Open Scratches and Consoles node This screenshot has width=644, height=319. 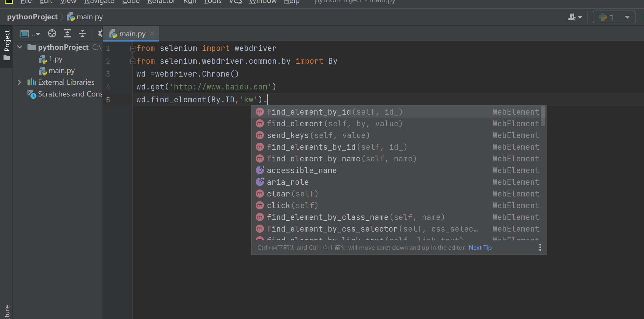[x=70, y=94]
